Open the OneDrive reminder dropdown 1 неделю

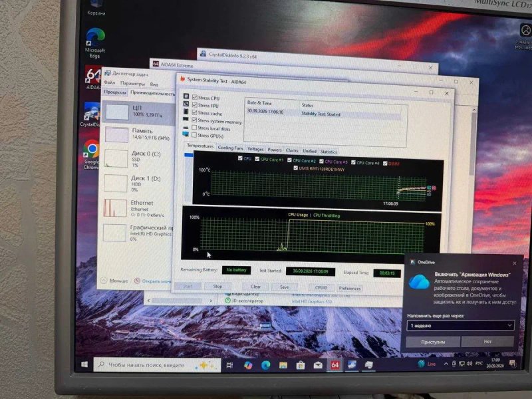pyautogui.click(x=460, y=325)
